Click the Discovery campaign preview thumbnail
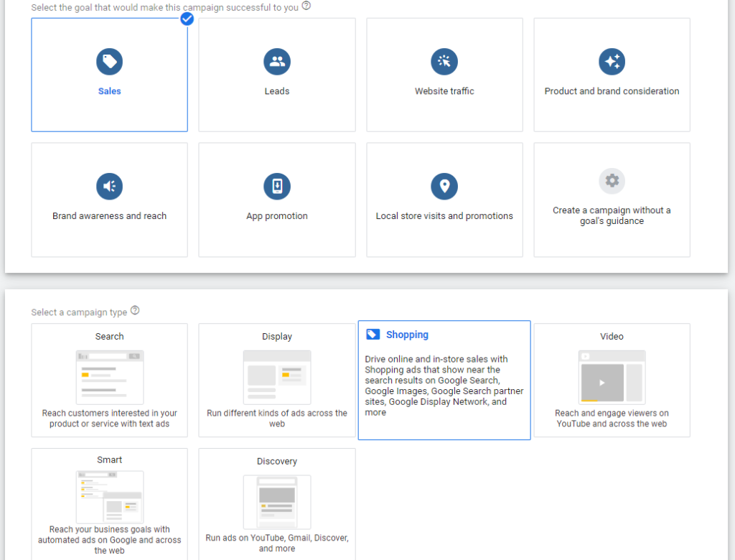 tap(276, 502)
